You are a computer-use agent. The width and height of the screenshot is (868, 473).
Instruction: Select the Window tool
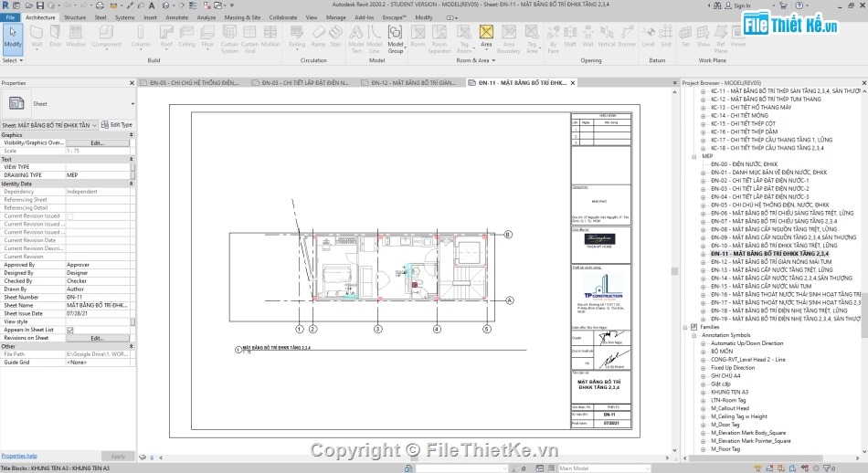(76, 36)
